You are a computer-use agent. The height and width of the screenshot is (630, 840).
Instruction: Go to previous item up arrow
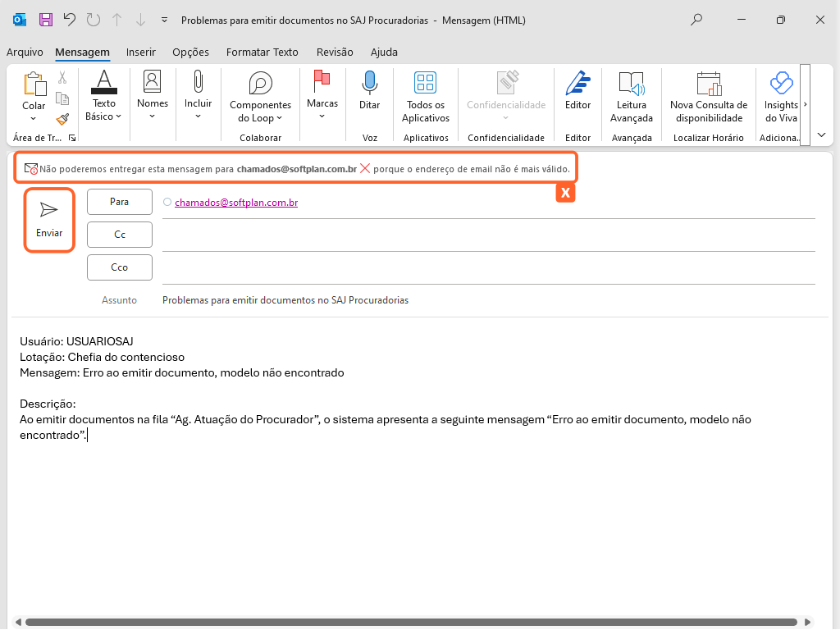point(116,20)
